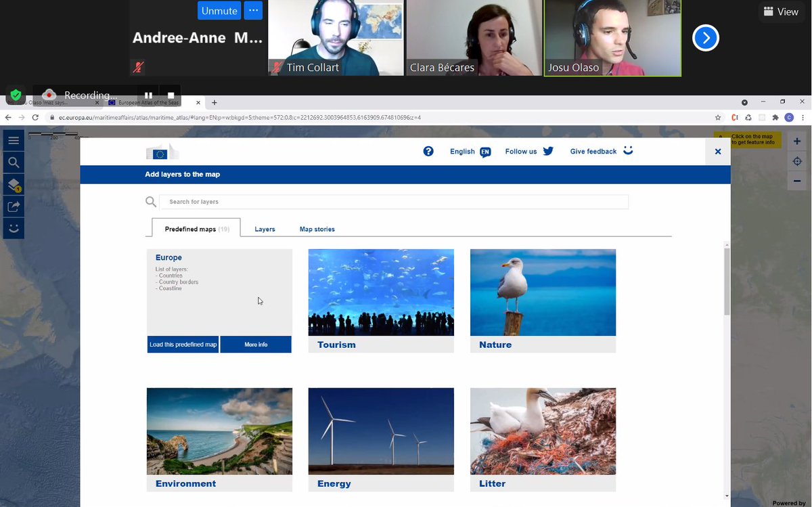
Task: Click the dialog's vertical scrollbar
Action: click(727, 281)
